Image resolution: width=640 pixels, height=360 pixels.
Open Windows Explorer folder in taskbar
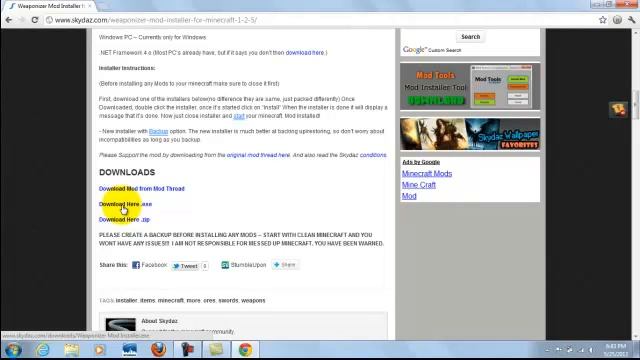(71, 350)
